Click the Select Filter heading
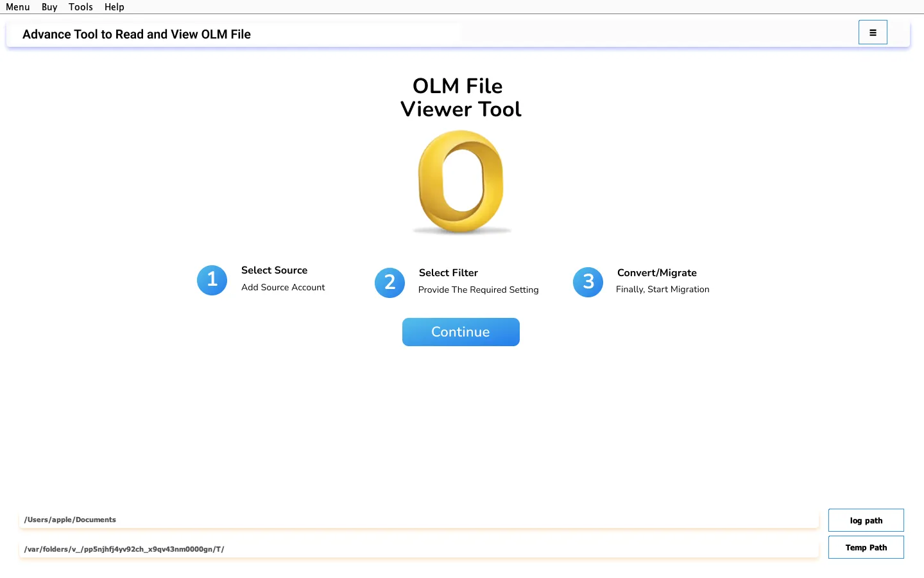 (448, 273)
